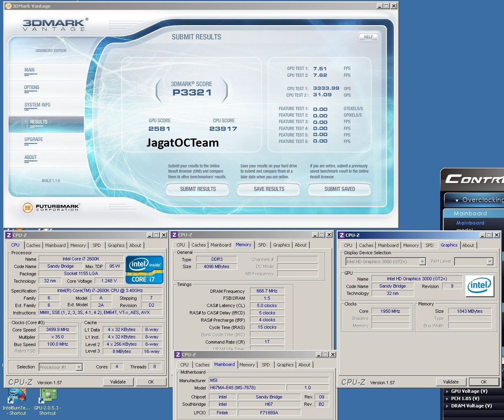Click the Intel Core i7 logo badge
504x420 pixels.
click(x=144, y=269)
